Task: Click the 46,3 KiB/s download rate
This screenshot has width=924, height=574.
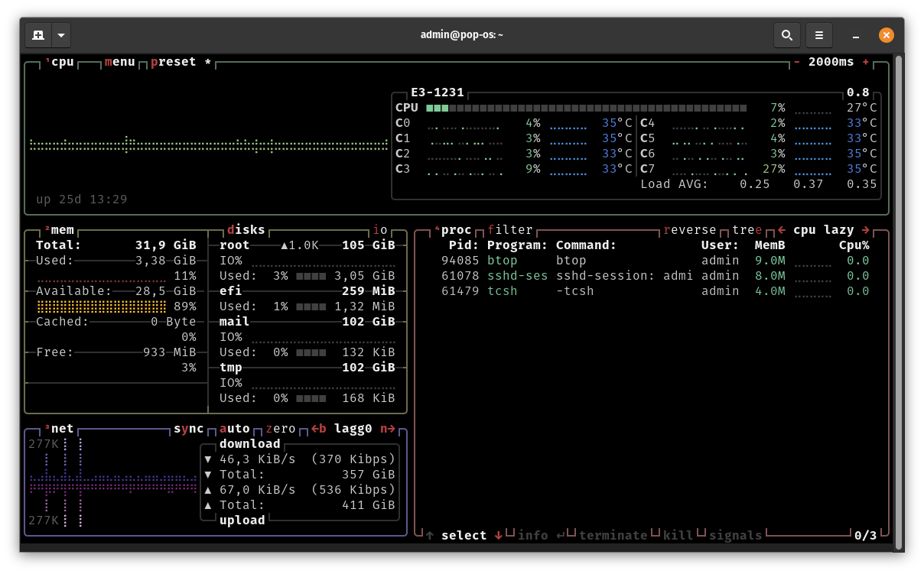Action: [x=258, y=459]
